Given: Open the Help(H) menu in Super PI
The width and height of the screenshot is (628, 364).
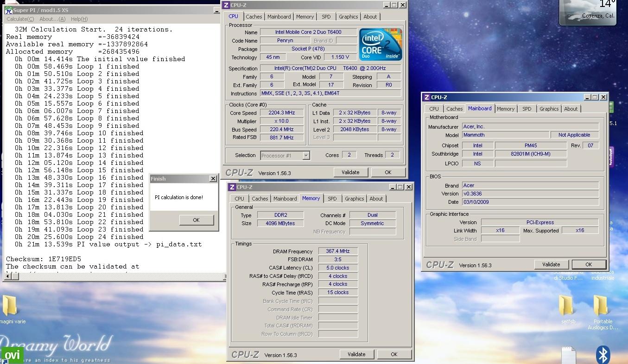Looking at the screenshot, I should click(79, 19).
